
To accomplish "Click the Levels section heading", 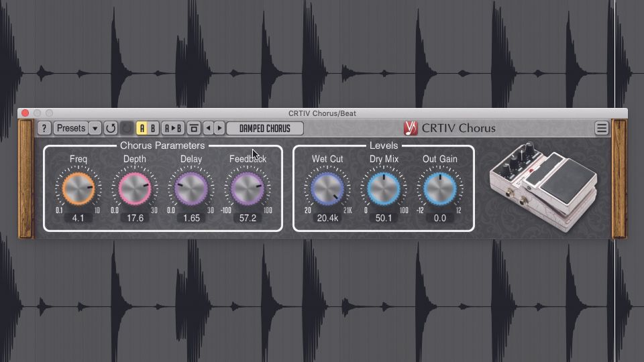I will click(384, 145).
